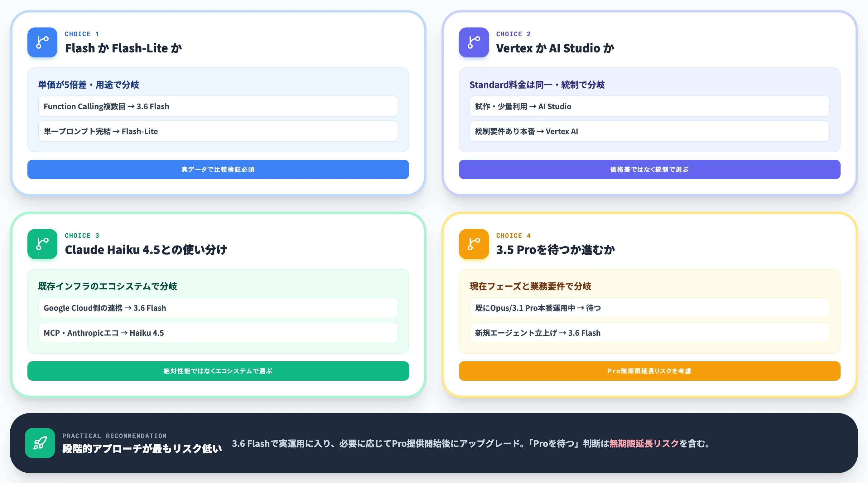Click the heading Flash か Flash-Lite か
This screenshot has width=868, height=483.
[123, 48]
